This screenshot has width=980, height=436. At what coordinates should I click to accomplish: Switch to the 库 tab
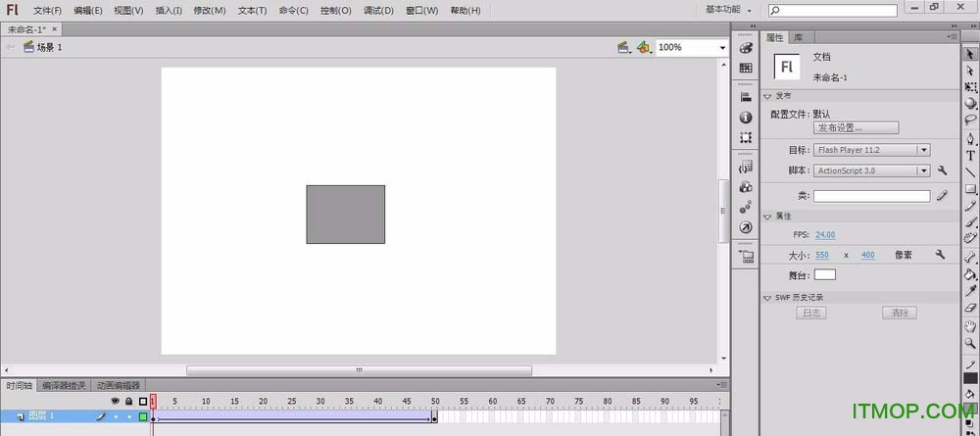pyautogui.click(x=798, y=37)
